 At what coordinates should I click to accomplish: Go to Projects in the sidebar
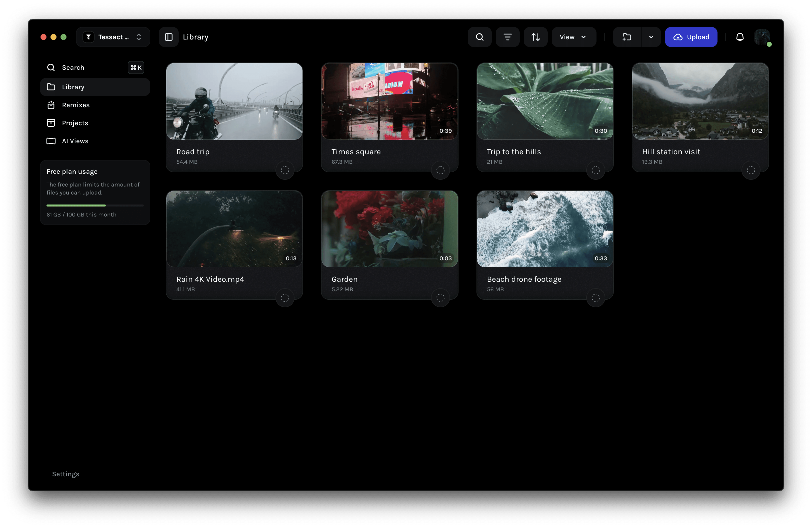tap(75, 123)
